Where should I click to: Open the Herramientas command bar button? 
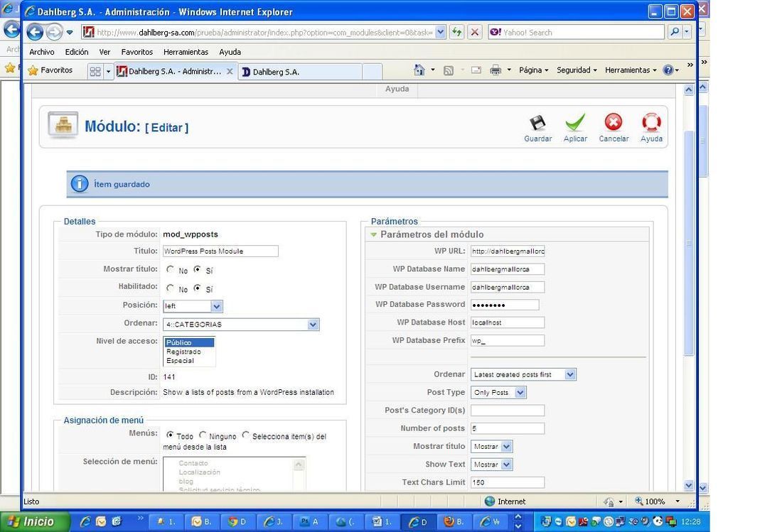pos(631,70)
